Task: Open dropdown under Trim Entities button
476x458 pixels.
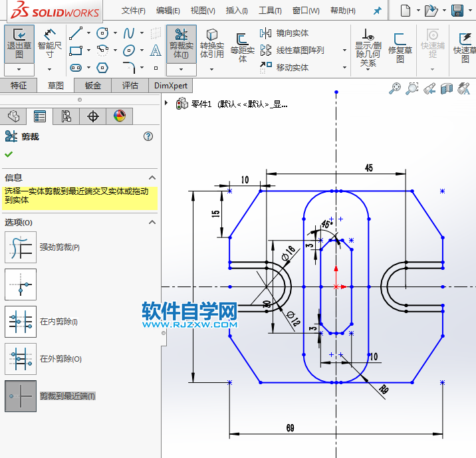Action: click(181, 70)
